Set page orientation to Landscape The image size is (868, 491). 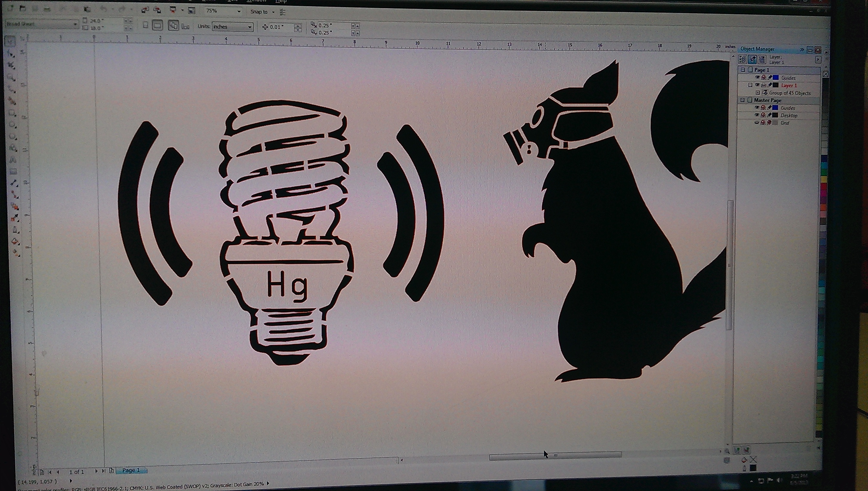[x=157, y=25]
